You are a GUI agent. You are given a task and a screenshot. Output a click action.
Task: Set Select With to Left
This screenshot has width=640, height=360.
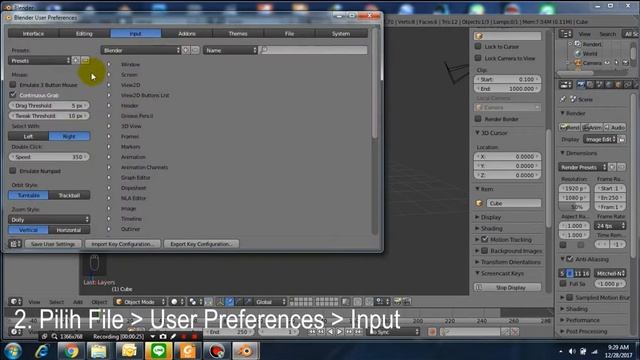tap(28, 136)
